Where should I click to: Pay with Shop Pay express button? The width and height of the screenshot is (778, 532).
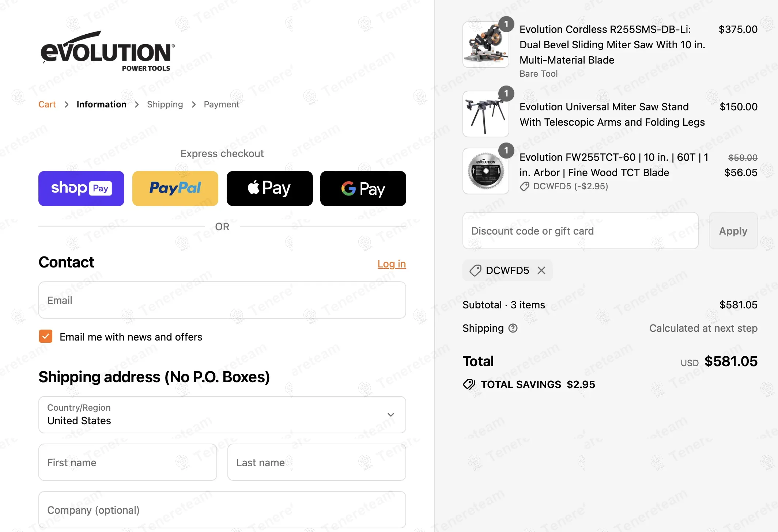click(x=81, y=189)
